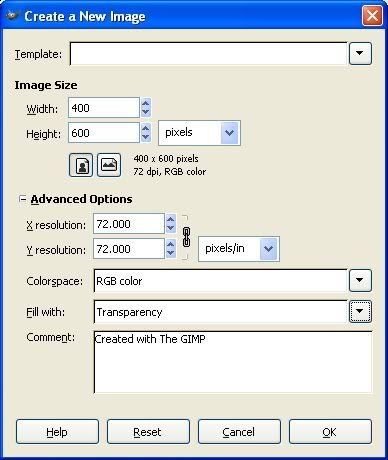Increase Width with up arrow

(146, 103)
